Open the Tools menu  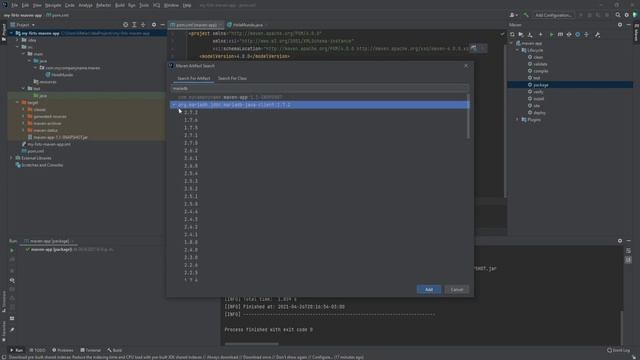144,5
